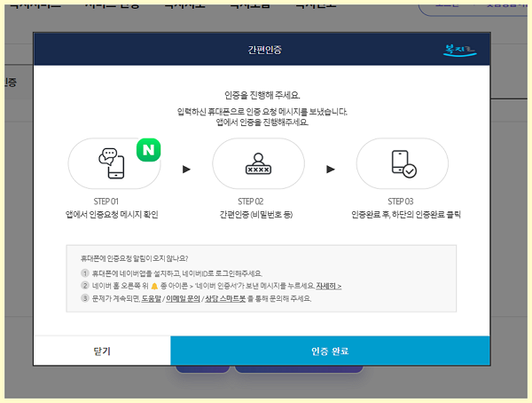Viewport: 532px width, 403px height.
Task: Click the text 인증완료 후, 하단의 인증완료 클릭
Action: (x=406, y=215)
